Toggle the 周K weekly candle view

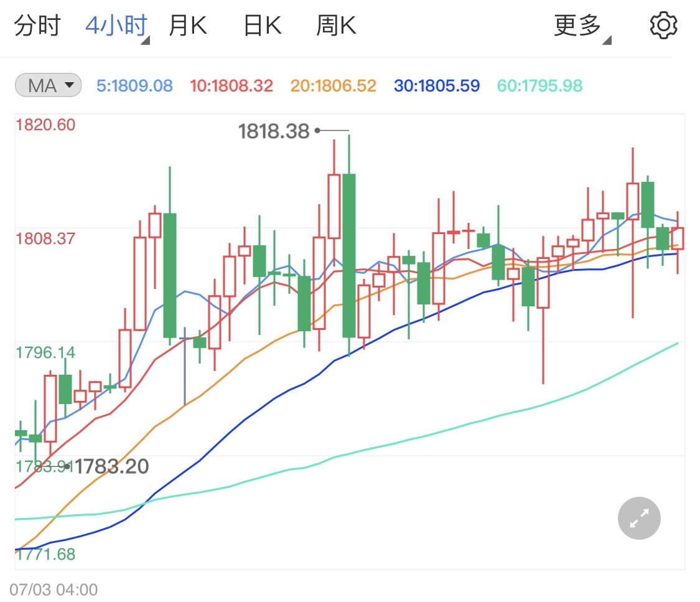pos(335,25)
